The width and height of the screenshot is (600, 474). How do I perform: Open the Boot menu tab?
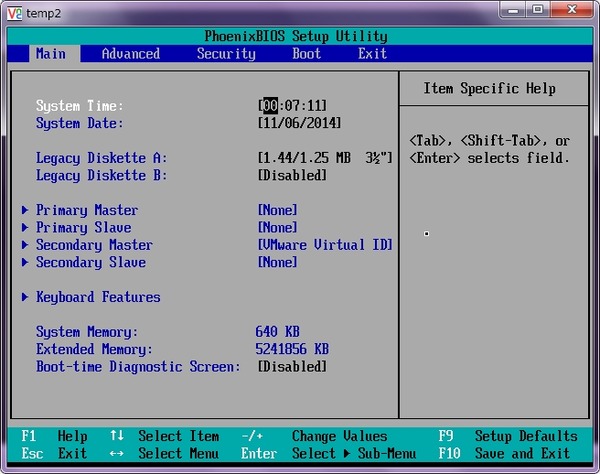pyautogui.click(x=307, y=54)
